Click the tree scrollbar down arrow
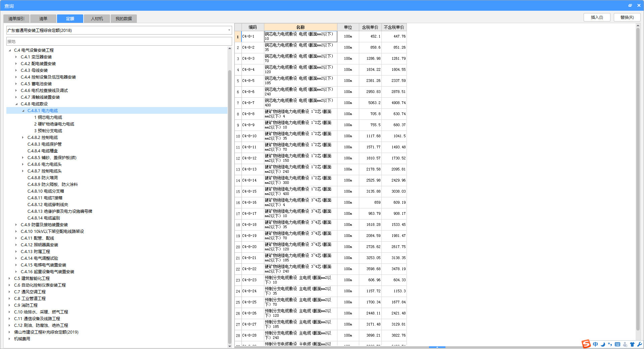The image size is (644, 349). tap(230, 346)
